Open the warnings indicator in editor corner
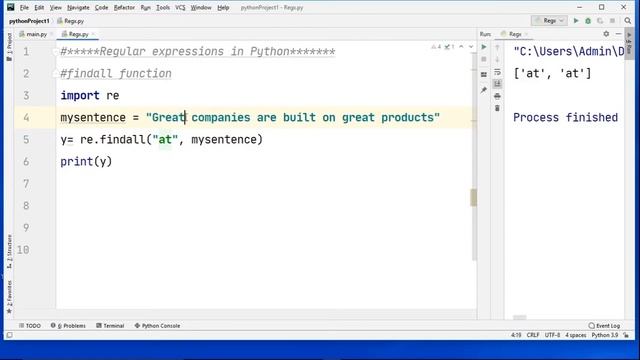640x360 pixels. [x=443, y=47]
